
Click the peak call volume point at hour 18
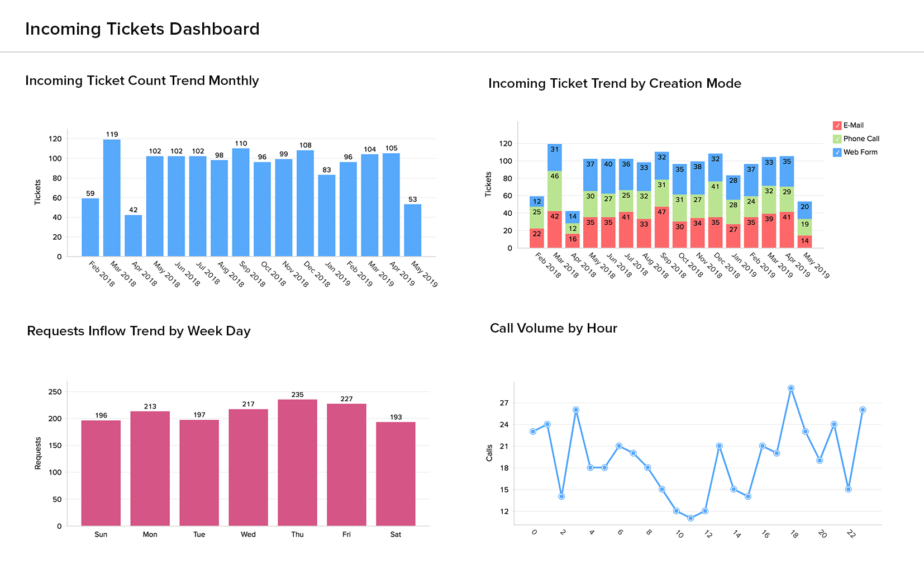[x=791, y=388]
